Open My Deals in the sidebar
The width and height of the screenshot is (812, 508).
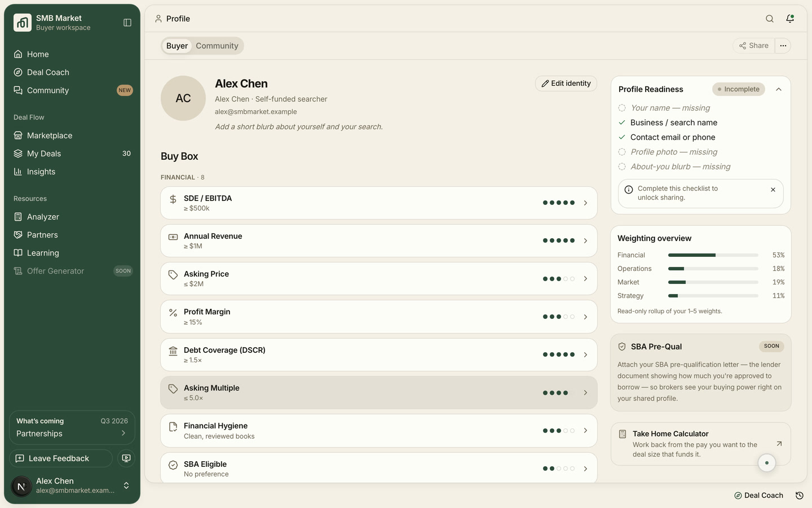click(72, 154)
